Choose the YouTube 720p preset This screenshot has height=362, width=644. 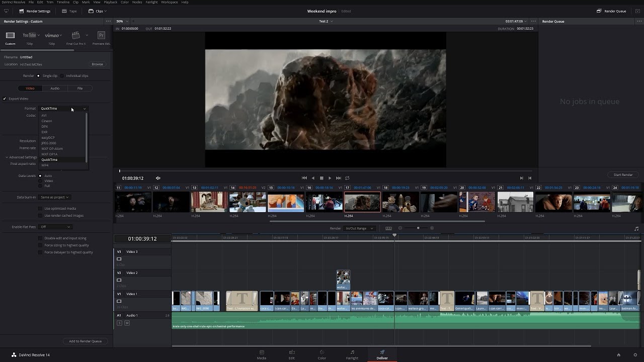(29, 35)
